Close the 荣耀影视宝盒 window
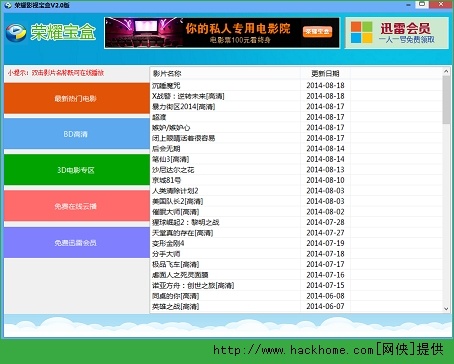This screenshot has height=364, width=454. point(441,4)
